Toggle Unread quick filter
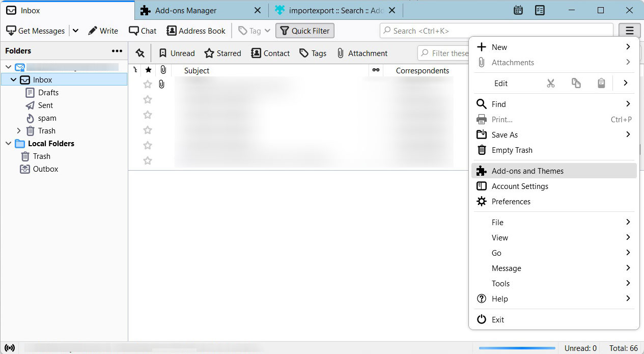The image size is (644, 354). pos(177,53)
